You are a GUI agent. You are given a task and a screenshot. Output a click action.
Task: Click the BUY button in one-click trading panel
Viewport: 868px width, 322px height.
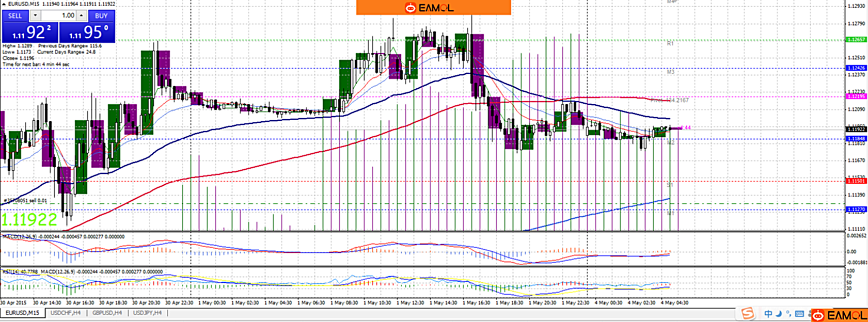(x=101, y=15)
